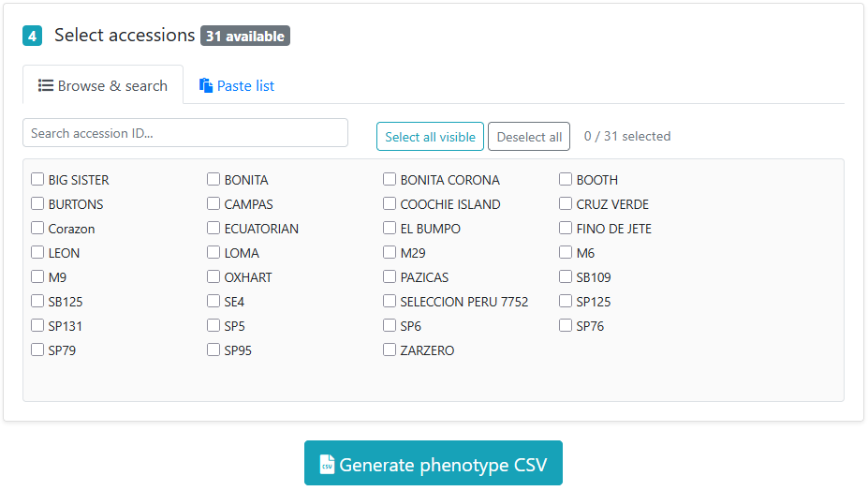Click the 31 available badge
Image resolution: width=868 pixels, height=491 pixels.
coord(245,36)
